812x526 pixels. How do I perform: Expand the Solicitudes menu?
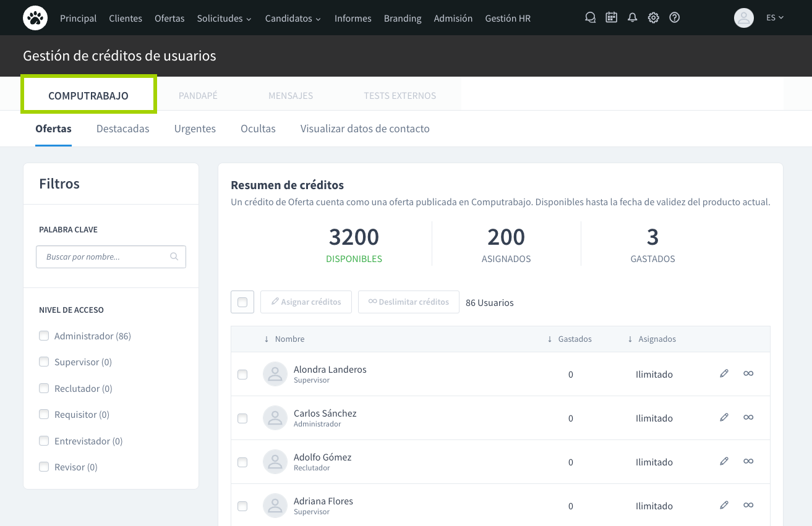tap(224, 19)
